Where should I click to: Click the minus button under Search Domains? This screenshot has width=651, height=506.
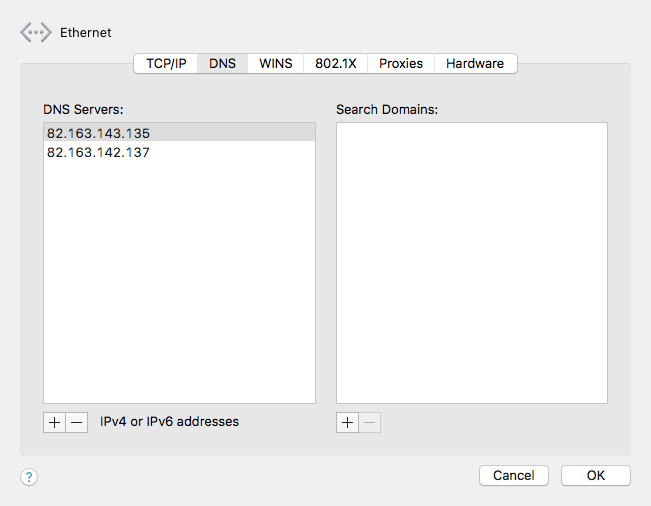pyautogui.click(x=370, y=422)
